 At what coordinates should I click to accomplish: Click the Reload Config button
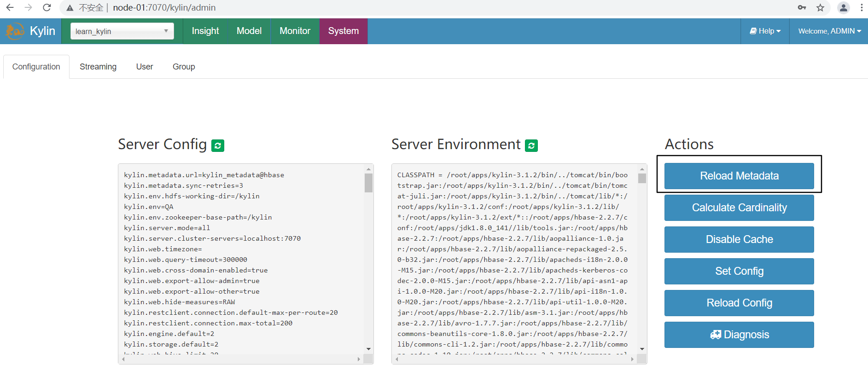click(x=739, y=303)
